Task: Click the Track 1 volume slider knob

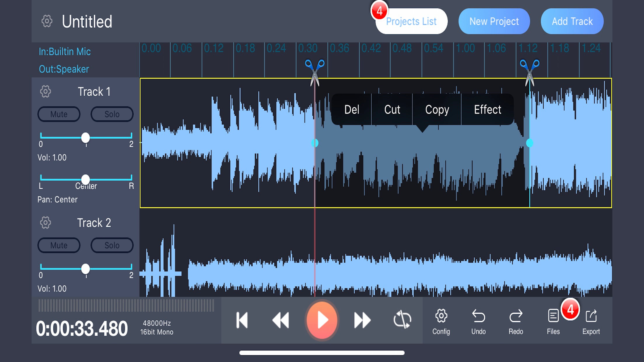Action: 85,137
